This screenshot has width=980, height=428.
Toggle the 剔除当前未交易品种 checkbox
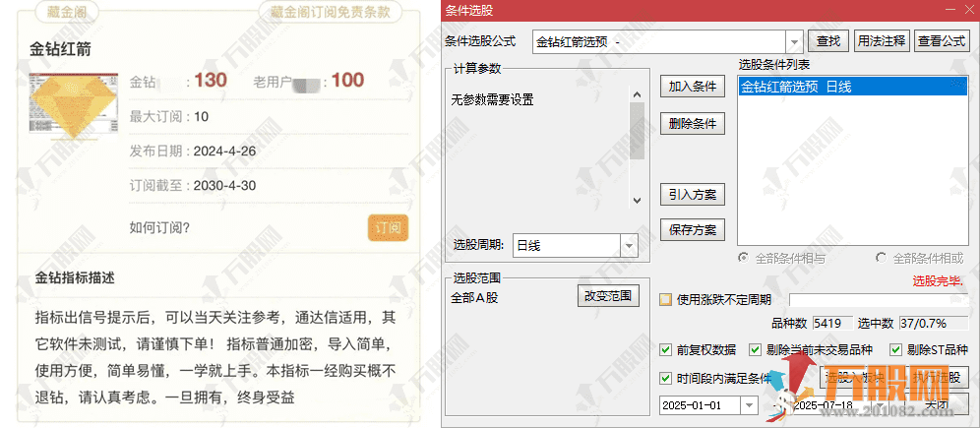coord(756,350)
